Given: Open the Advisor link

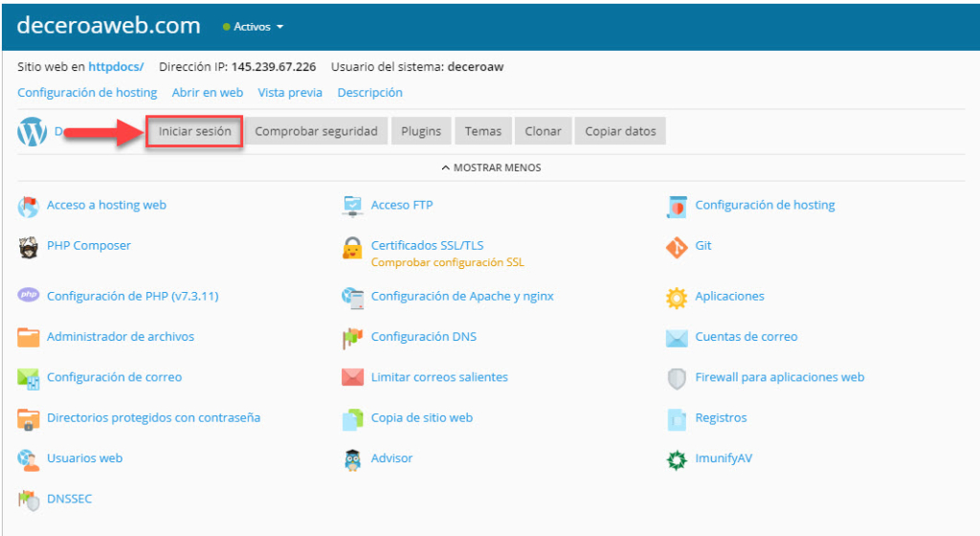Looking at the screenshot, I should coord(391,458).
